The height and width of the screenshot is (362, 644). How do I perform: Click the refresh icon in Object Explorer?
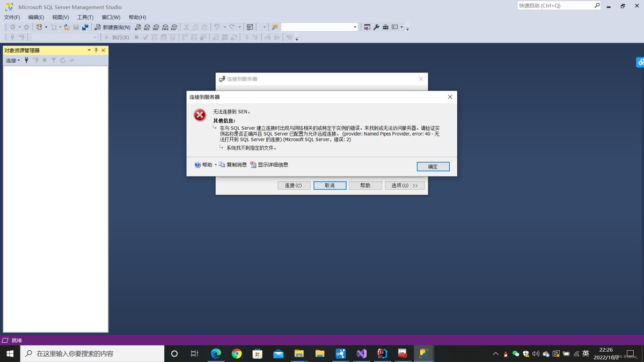pos(63,61)
